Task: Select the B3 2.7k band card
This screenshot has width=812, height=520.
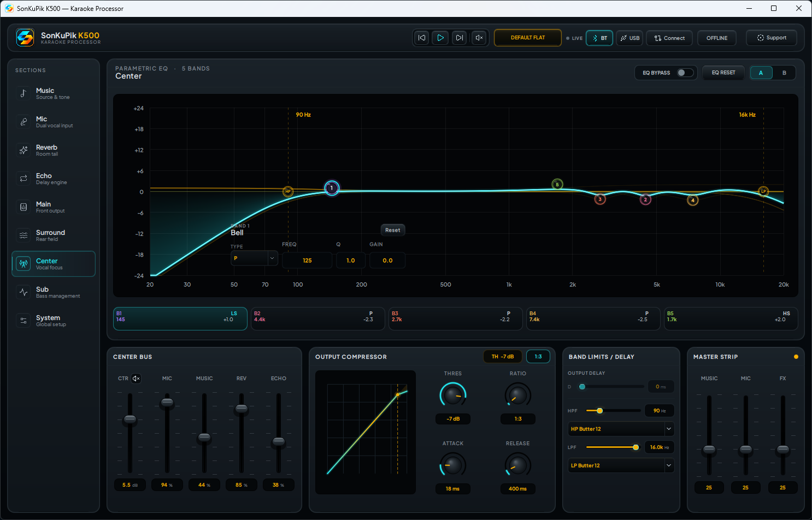Action: pyautogui.click(x=456, y=319)
